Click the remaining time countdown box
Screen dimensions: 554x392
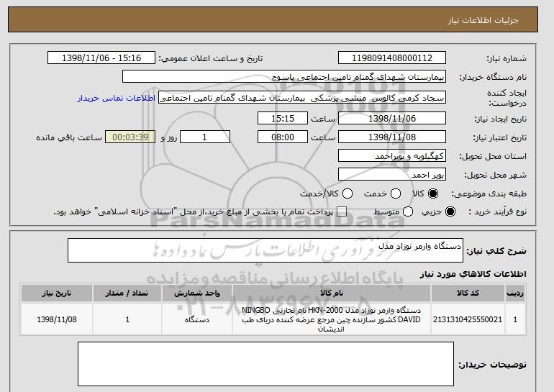pyautogui.click(x=130, y=137)
